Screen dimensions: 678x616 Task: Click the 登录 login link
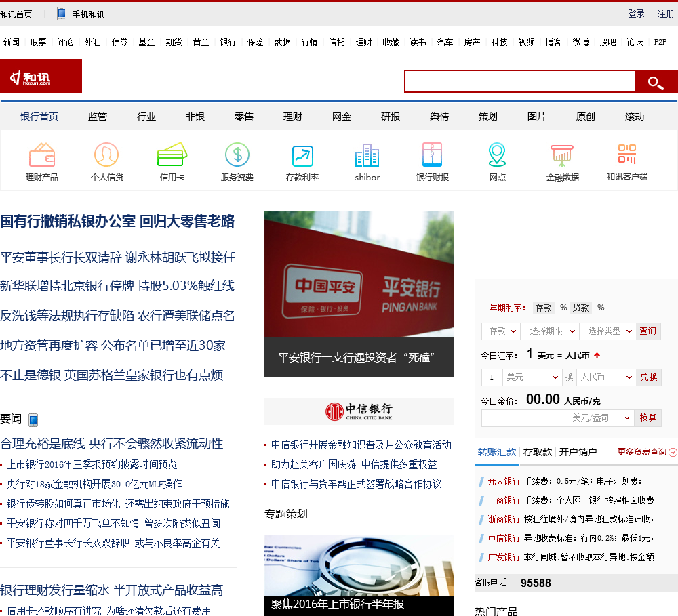636,14
